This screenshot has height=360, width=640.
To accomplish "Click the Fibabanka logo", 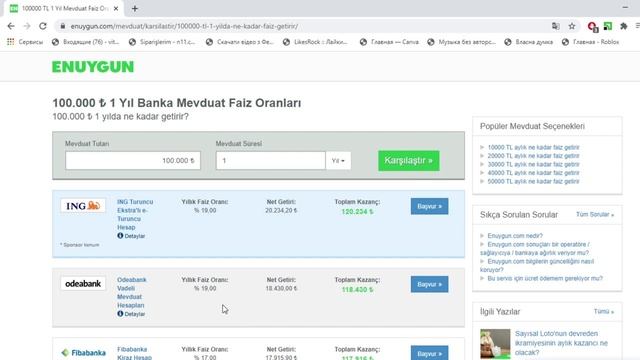I will coord(83,353).
